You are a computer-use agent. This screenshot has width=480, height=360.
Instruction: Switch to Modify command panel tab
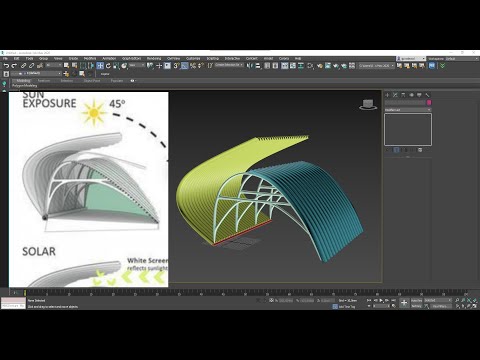point(395,95)
